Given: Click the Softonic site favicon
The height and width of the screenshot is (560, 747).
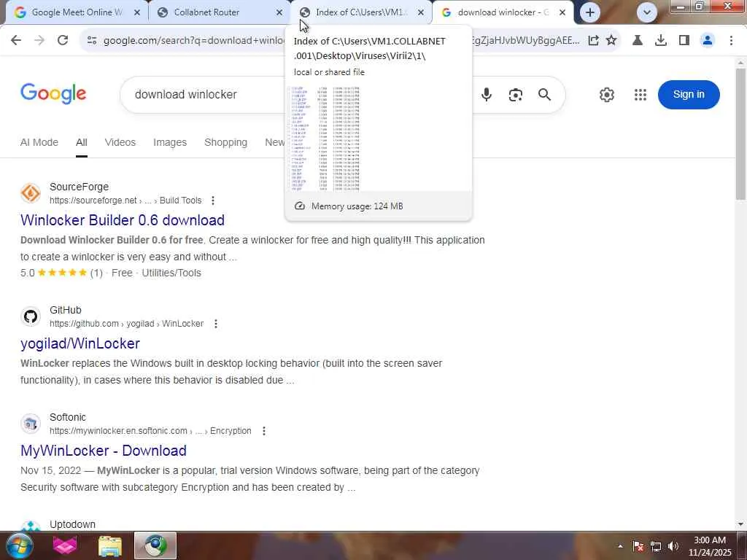Looking at the screenshot, I should click(x=31, y=424).
